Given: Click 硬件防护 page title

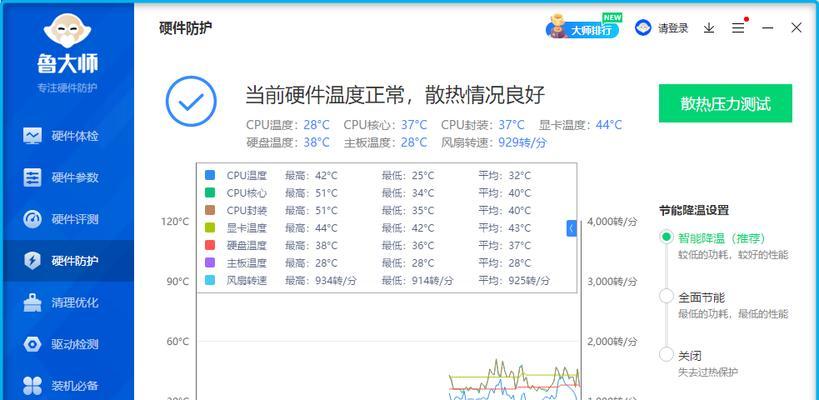Looking at the screenshot, I should pos(185,28).
